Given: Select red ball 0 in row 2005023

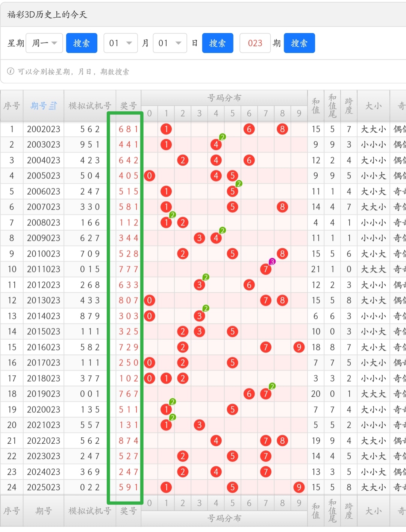Looking at the screenshot, I should click(x=150, y=176).
